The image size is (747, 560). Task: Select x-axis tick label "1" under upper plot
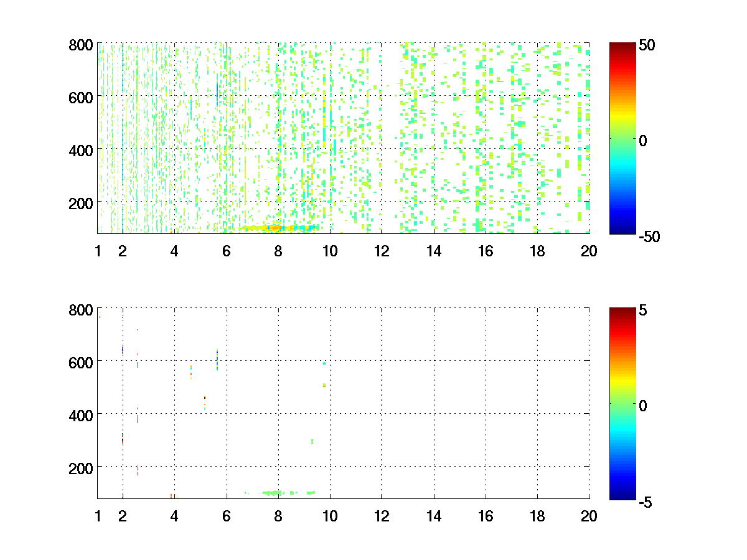point(98,251)
